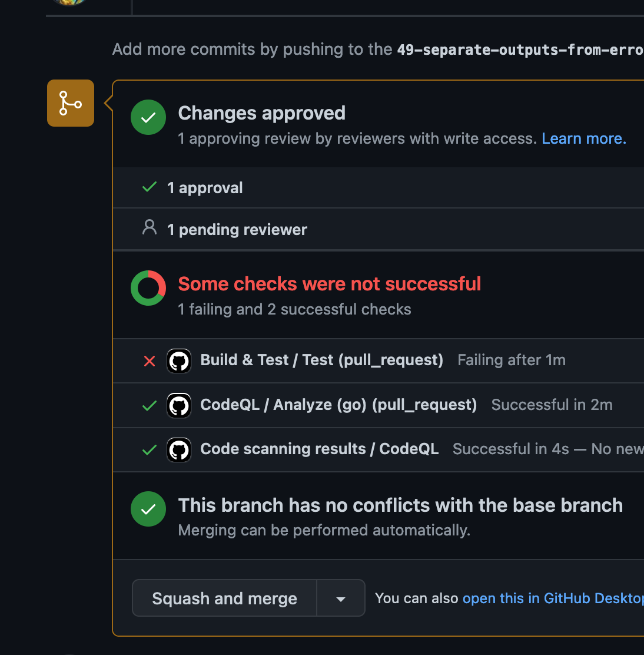The height and width of the screenshot is (655, 644).
Task: Expand the 1 approval row
Action: click(205, 187)
